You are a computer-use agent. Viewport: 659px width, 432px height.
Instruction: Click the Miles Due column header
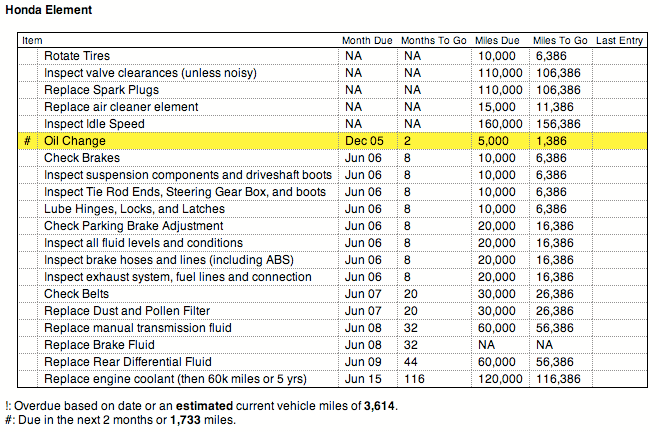point(497,40)
